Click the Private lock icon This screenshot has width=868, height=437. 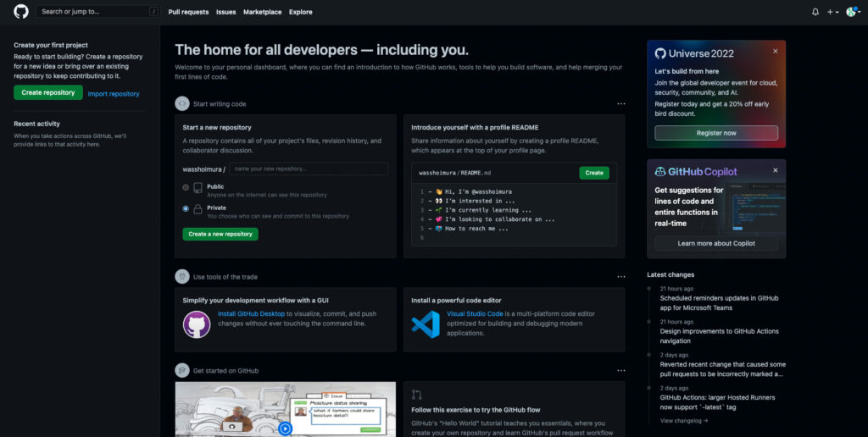point(198,209)
